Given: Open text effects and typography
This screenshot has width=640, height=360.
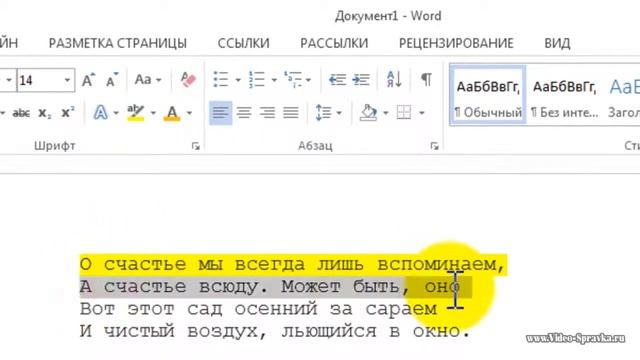Looking at the screenshot, I should pos(100,113).
